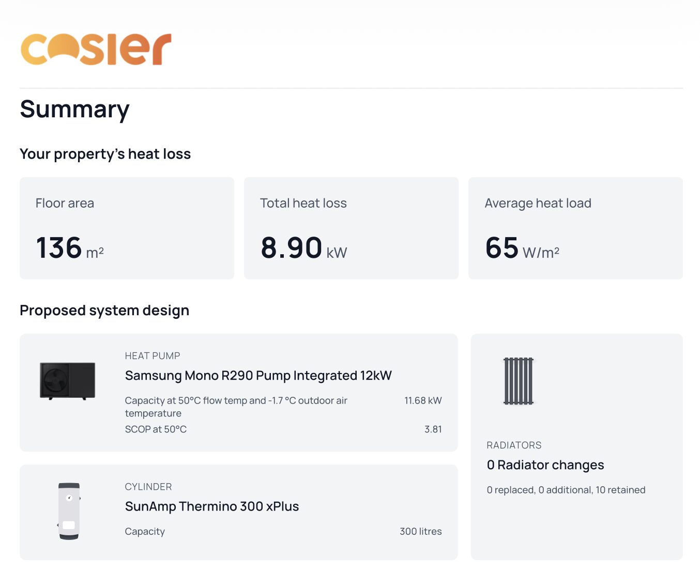Image resolution: width=700 pixels, height=588 pixels.
Task: Click the 11.68 kW capacity value
Action: [422, 400]
